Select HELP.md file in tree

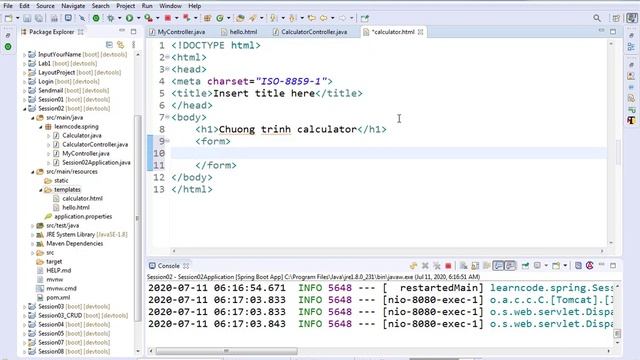(x=58, y=271)
